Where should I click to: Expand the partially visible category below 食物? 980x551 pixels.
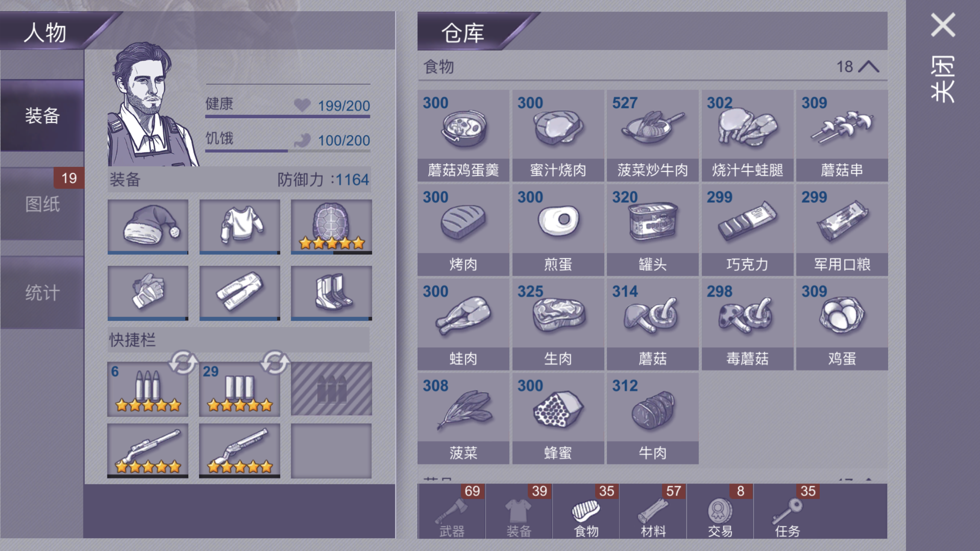click(652, 479)
